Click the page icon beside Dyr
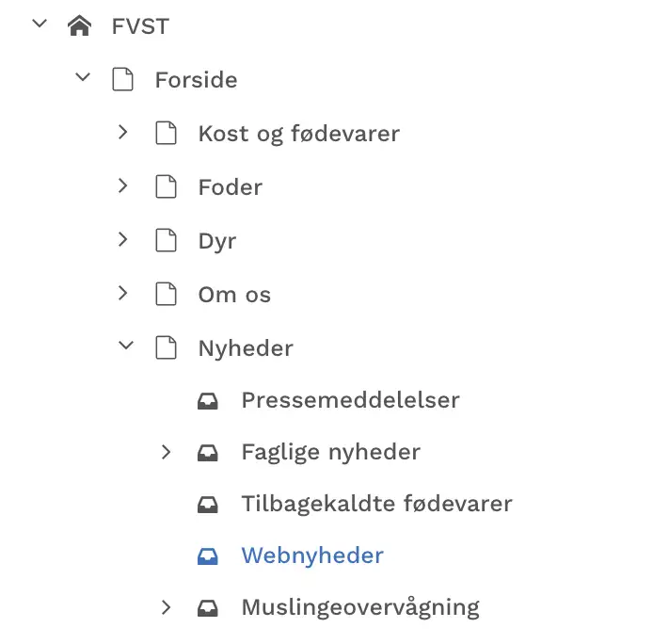The height and width of the screenshot is (644, 653). (167, 241)
